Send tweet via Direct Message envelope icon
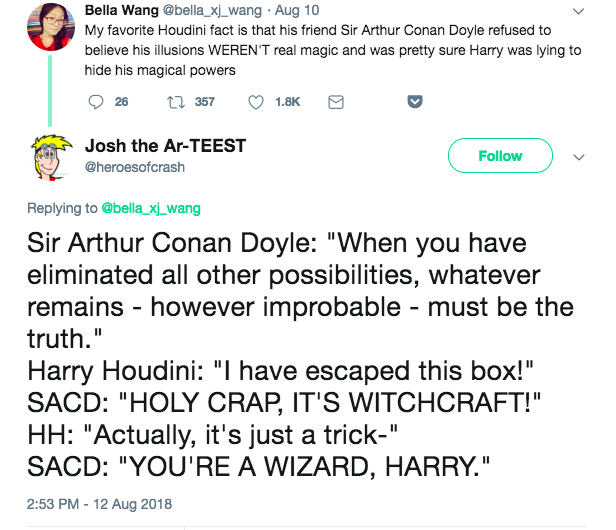The image size is (616, 530). click(336, 101)
